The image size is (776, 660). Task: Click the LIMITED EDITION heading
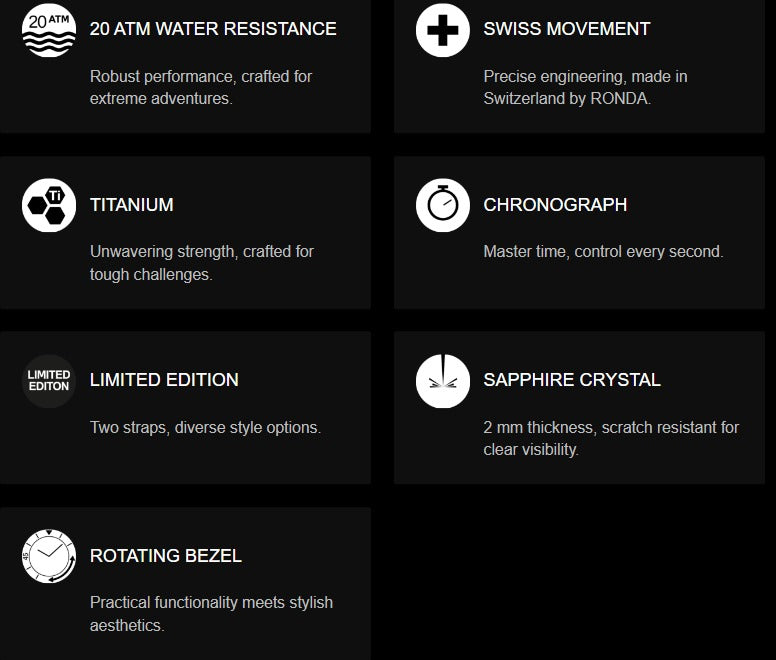164,380
